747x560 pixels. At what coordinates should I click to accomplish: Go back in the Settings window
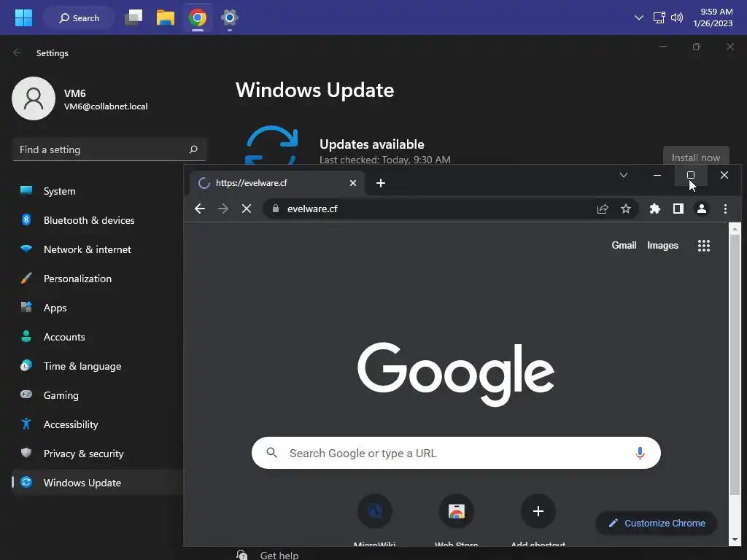click(x=18, y=52)
